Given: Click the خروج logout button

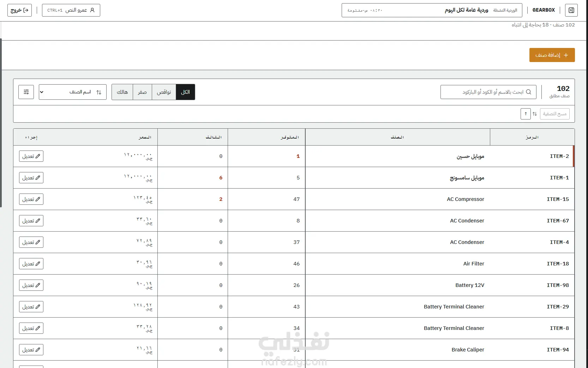Looking at the screenshot, I should point(19,10).
